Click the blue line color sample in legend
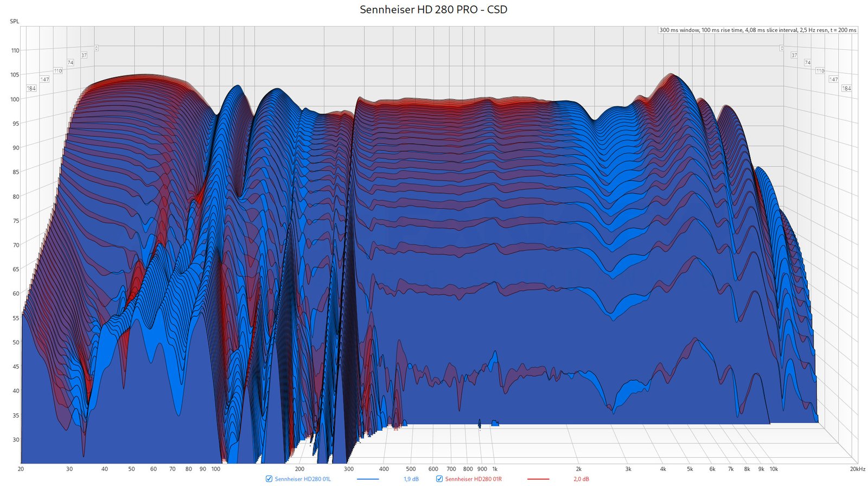The width and height of the screenshot is (868, 486). click(368, 479)
